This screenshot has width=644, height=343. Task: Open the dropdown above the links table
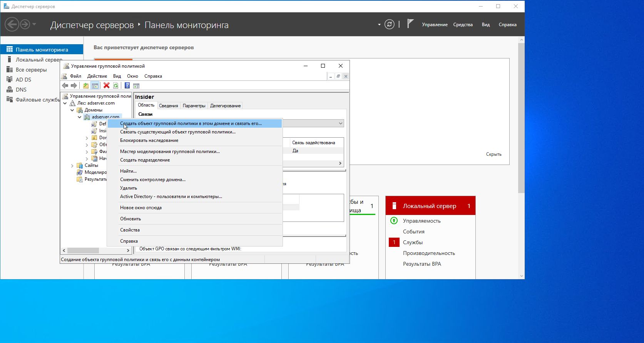[x=340, y=123]
